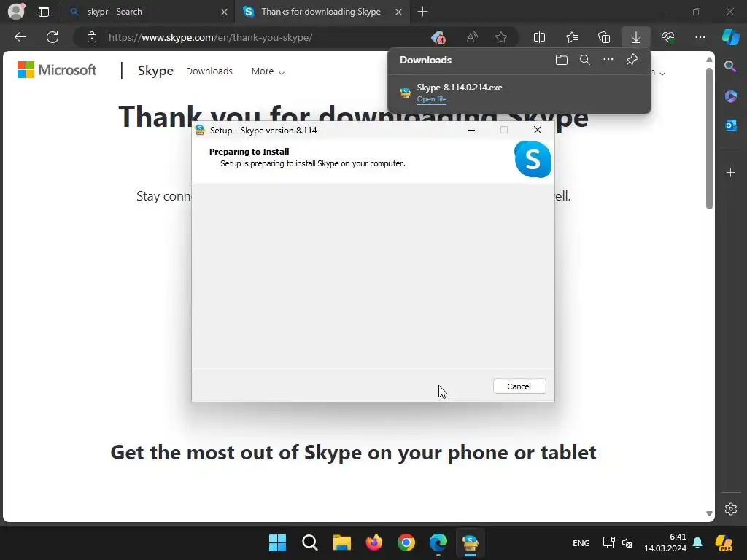
Task: Launch Copilot from the Edge sidebar
Action: click(731, 37)
